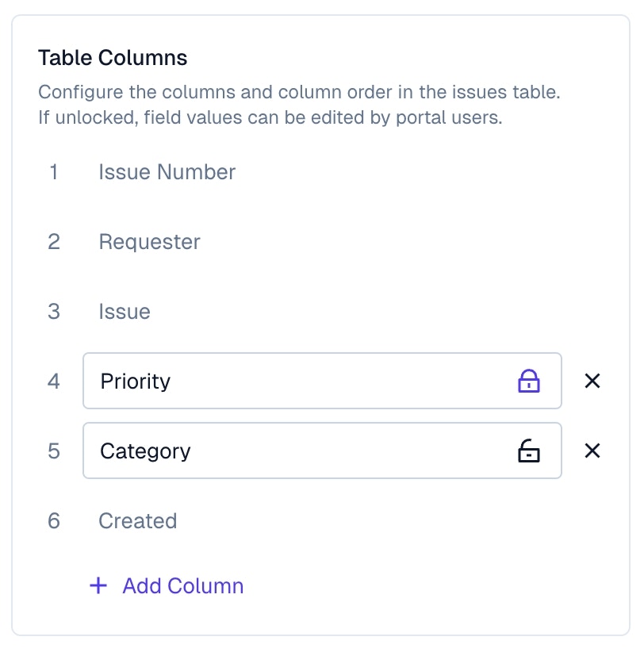Screen dimensions: 644x652
Task: Click the Table Columns heading
Action: pyautogui.click(x=113, y=58)
